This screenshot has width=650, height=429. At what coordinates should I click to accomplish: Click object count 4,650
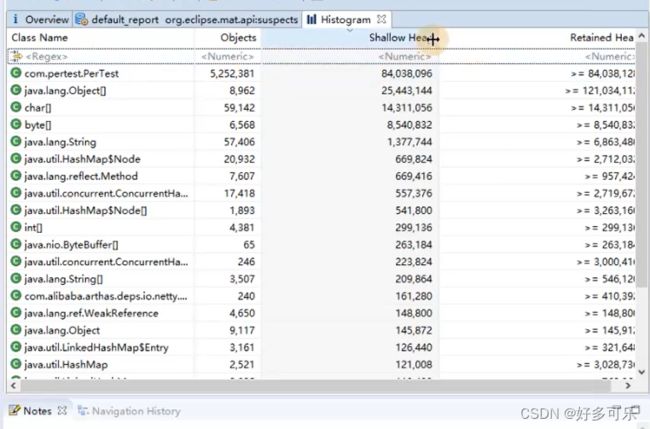(x=242, y=313)
